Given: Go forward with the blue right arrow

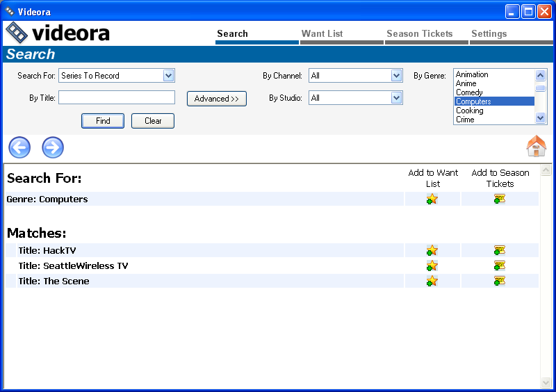Looking at the screenshot, I should [53, 147].
